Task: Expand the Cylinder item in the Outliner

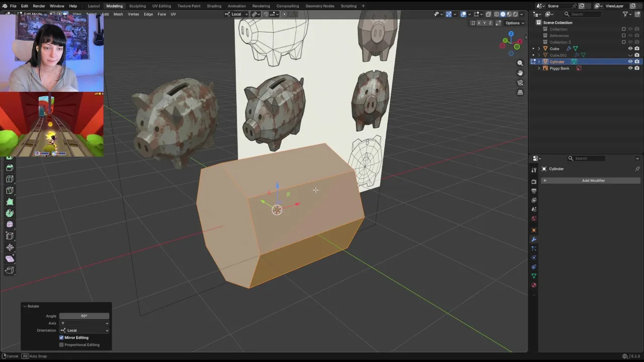Action: point(539,62)
